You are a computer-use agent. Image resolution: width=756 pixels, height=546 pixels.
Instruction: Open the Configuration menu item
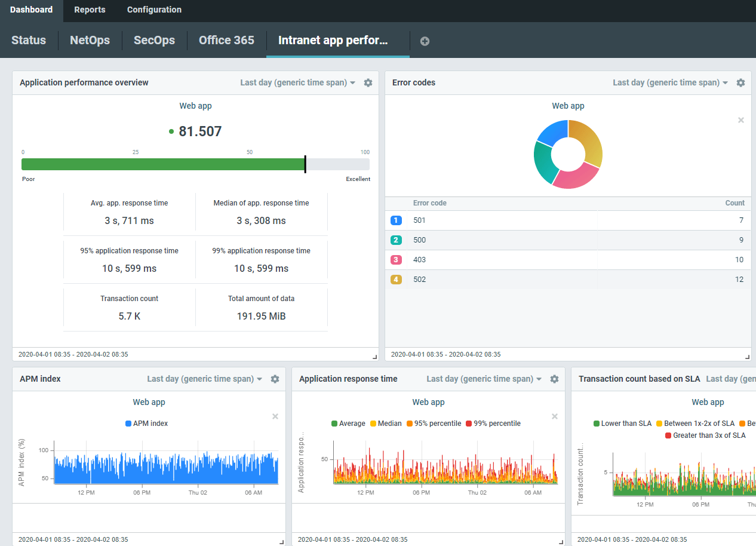pos(154,10)
